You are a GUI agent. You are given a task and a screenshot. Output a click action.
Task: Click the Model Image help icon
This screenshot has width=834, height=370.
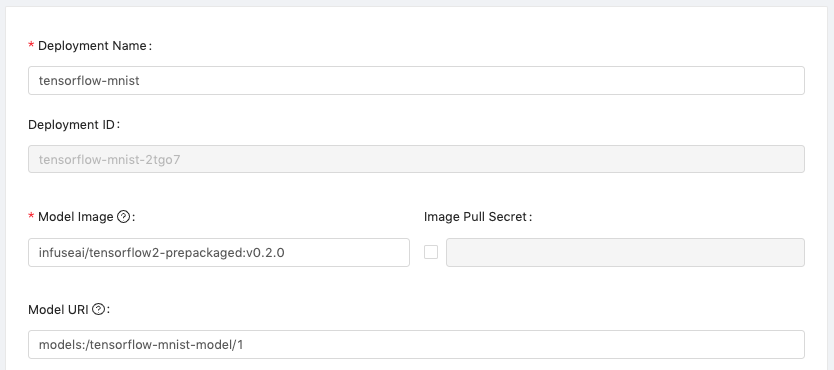123,216
